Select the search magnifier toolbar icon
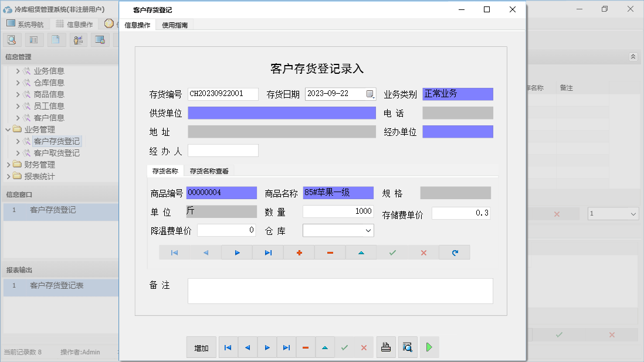This screenshot has width=644, height=362. coord(12,39)
